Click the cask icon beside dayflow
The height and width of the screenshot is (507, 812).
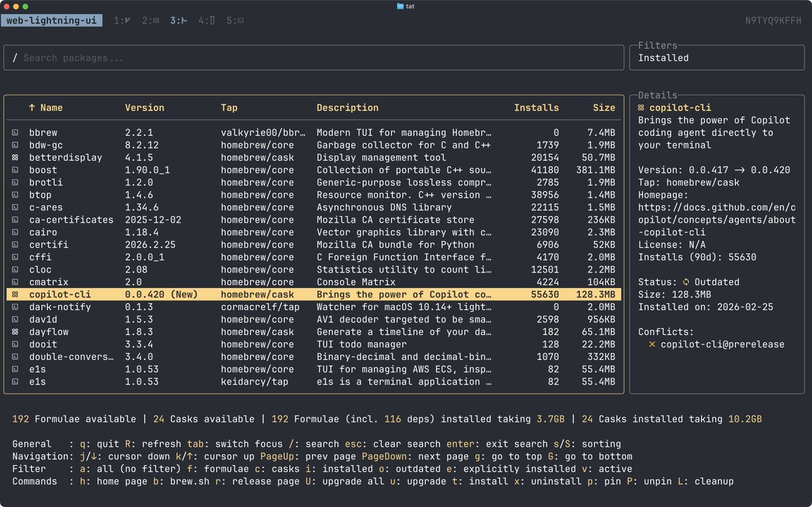(15, 332)
